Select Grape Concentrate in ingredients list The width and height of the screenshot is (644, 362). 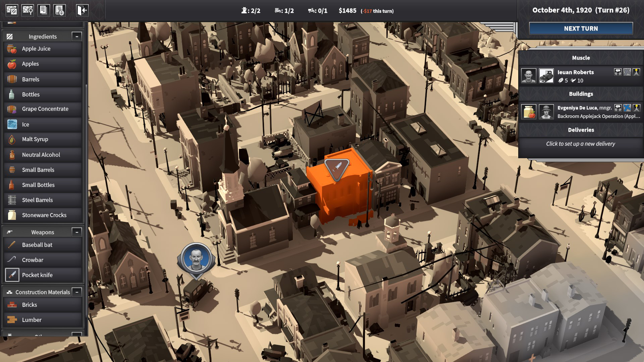(45, 109)
